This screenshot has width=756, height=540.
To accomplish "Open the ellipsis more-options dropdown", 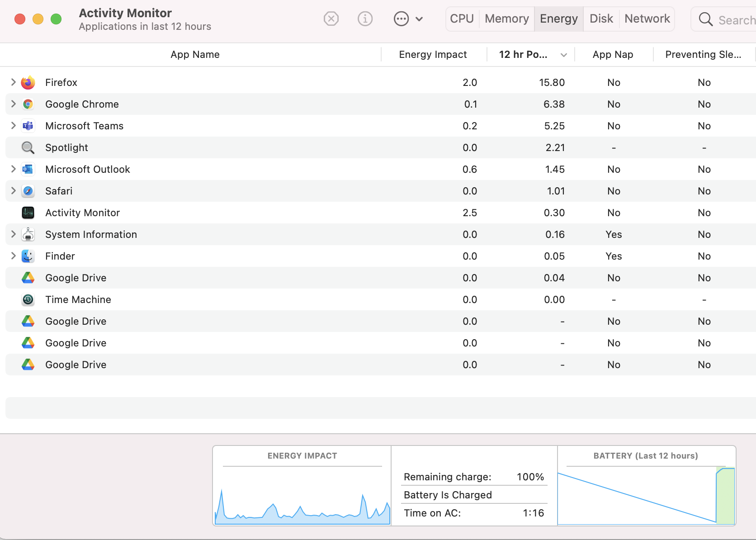I will (x=408, y=19).
